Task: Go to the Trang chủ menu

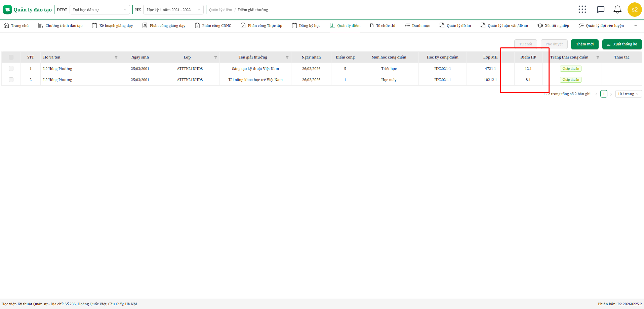Action: (x=16, y=26)
